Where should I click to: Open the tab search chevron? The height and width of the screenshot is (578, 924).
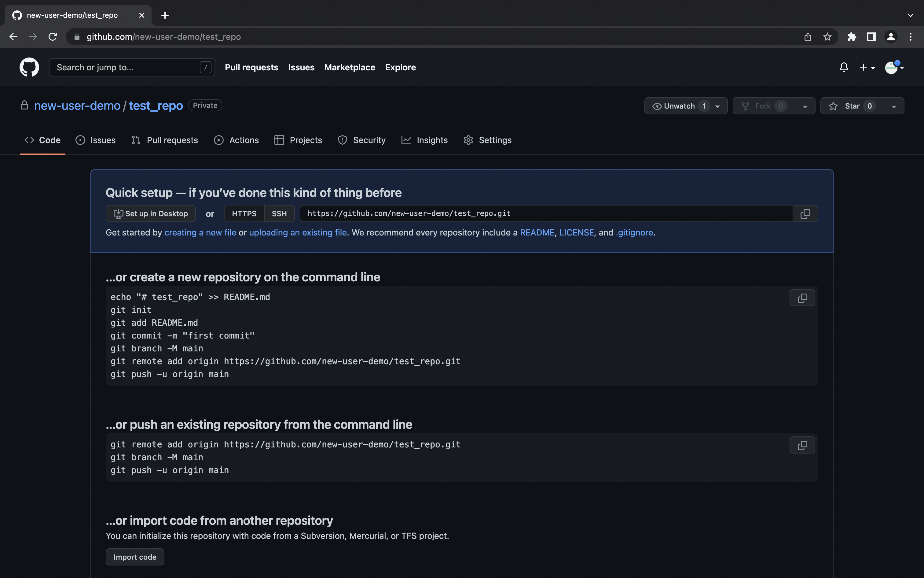coord(911,15)
